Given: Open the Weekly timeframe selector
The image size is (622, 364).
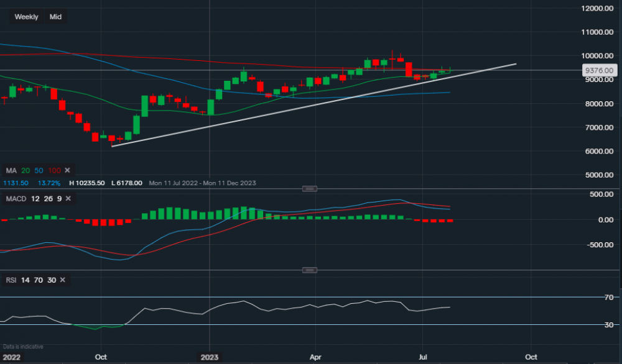Looking at the screenshot, I should 26,17.
